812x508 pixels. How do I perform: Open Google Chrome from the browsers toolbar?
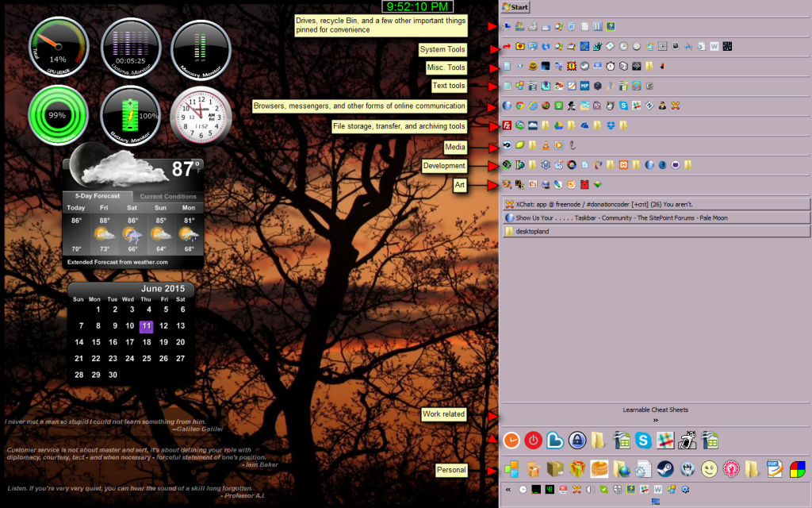pos(519,106)
